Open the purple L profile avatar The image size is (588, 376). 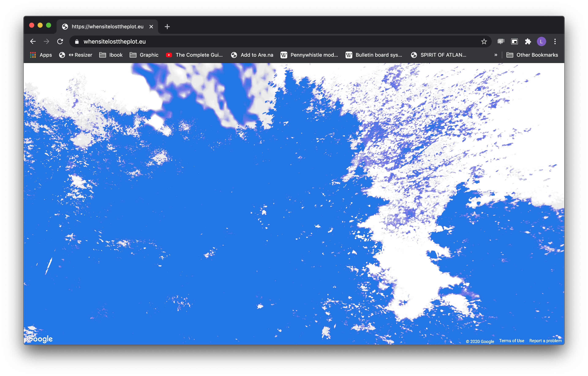(x=541, y=42)
